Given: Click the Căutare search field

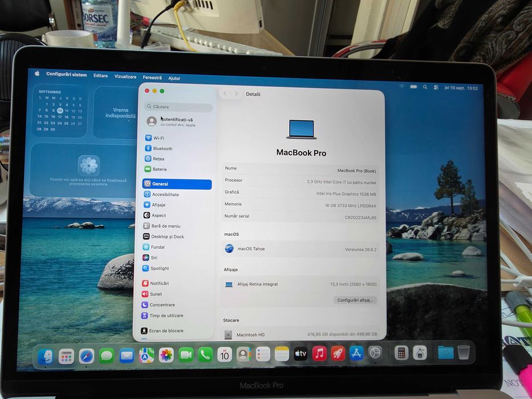Looking at the screenshot, I should click(x=179, y=107).
